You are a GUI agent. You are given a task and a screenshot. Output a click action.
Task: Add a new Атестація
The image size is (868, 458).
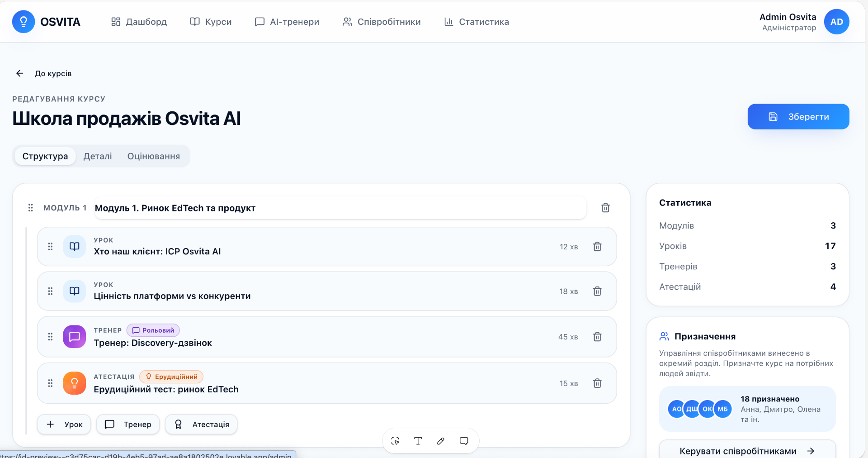click(x=201, y=425)
